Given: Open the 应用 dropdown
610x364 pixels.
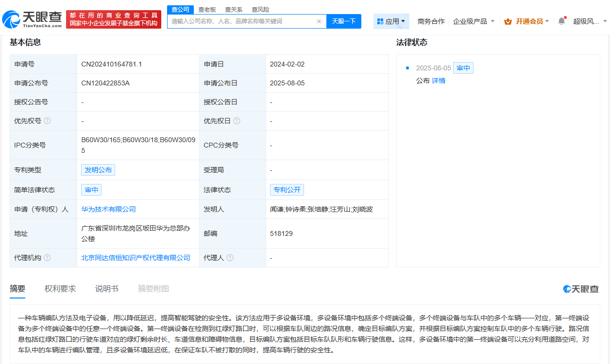Looking at the screenshot, I should [x=394, y=21].
